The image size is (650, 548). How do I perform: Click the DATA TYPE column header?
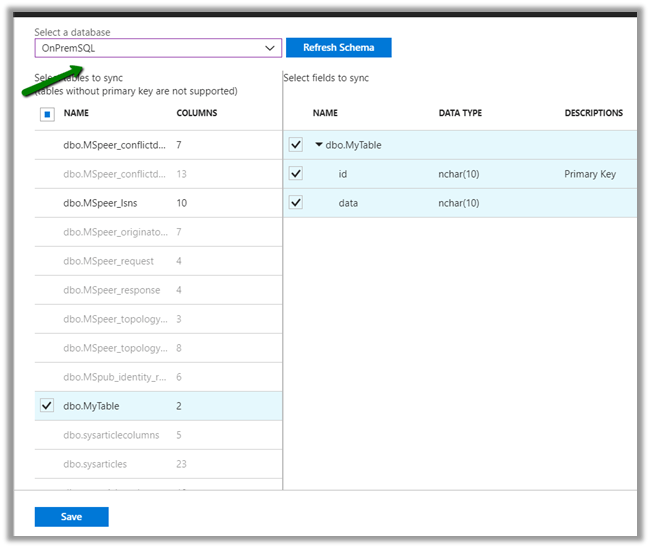[460, 113]
